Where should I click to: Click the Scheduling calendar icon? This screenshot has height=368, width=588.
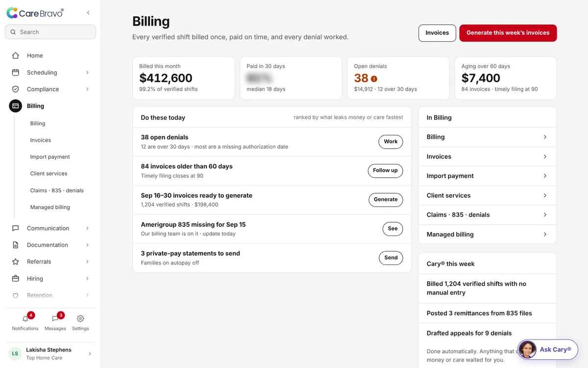(x=16, y=72)
